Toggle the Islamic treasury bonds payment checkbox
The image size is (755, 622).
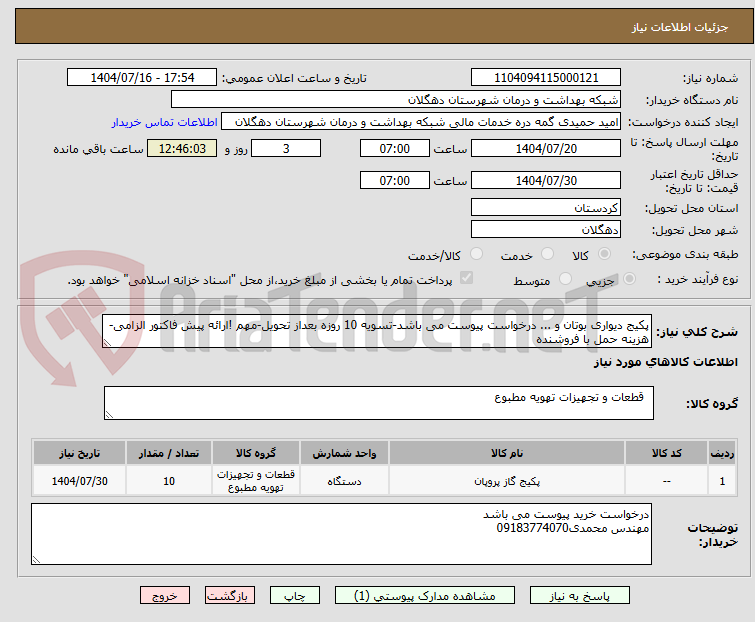click(466, 280)
